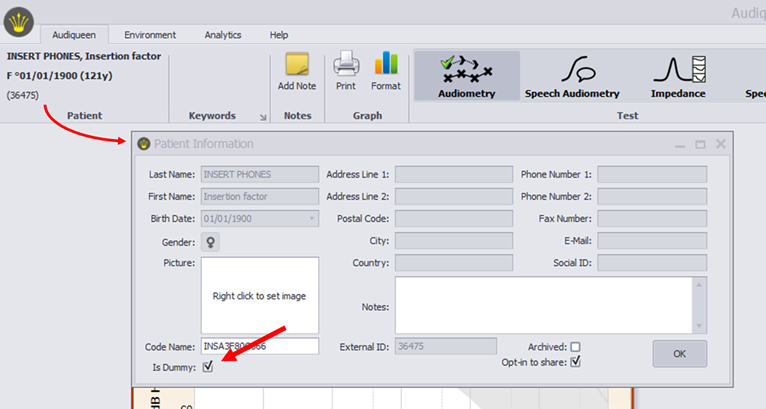
Task: Click the Notes scrollbar down arrow
Action: (699, 326)
